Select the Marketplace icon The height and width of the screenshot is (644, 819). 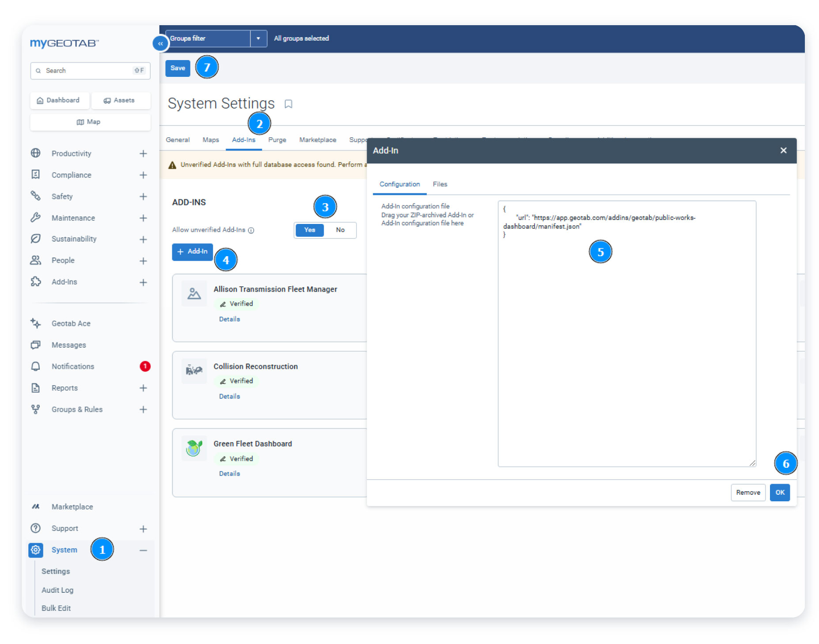[36, 507]
